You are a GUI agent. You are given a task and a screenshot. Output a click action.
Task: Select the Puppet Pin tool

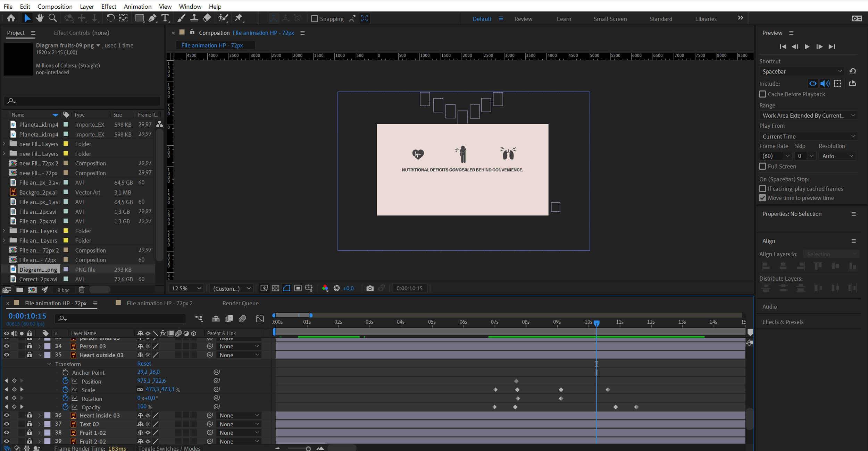coord(239,18)
